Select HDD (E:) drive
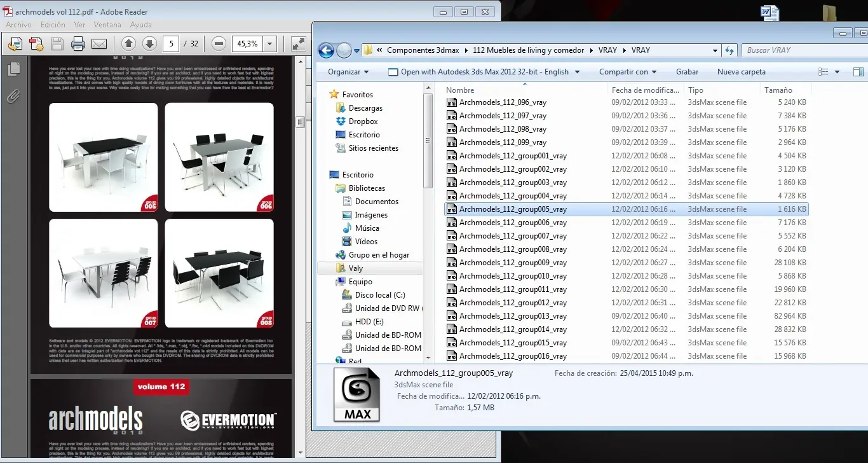Screen dimensions: 868x463 tap(369, 322)
